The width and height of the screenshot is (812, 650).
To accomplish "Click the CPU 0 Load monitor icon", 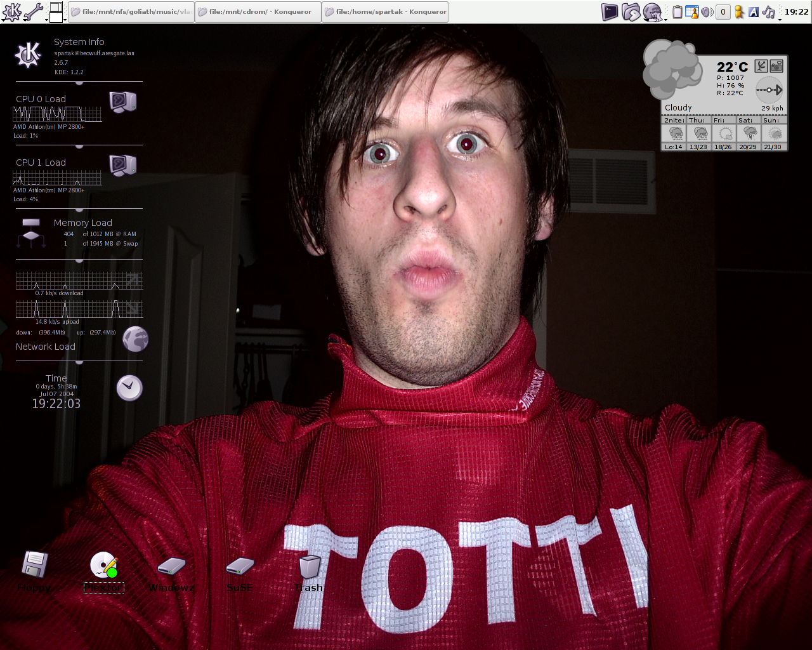I will pyautogui.click(x=122, y=102).
